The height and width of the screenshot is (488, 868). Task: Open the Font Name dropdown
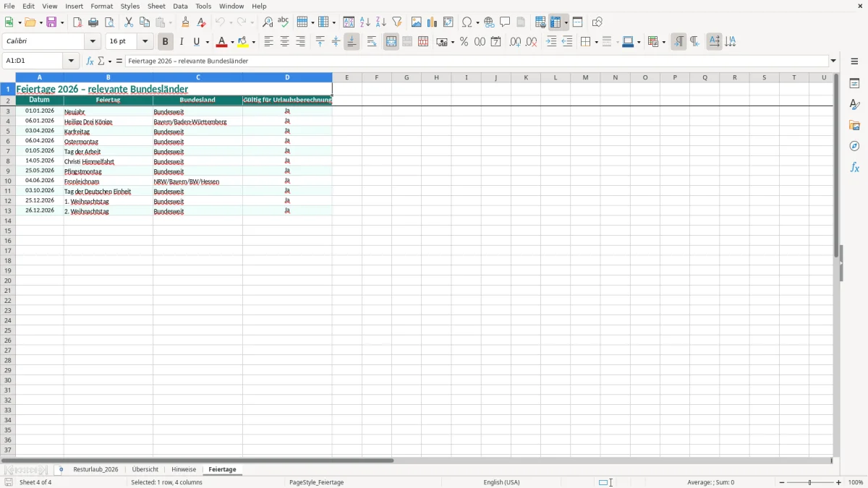93,42
